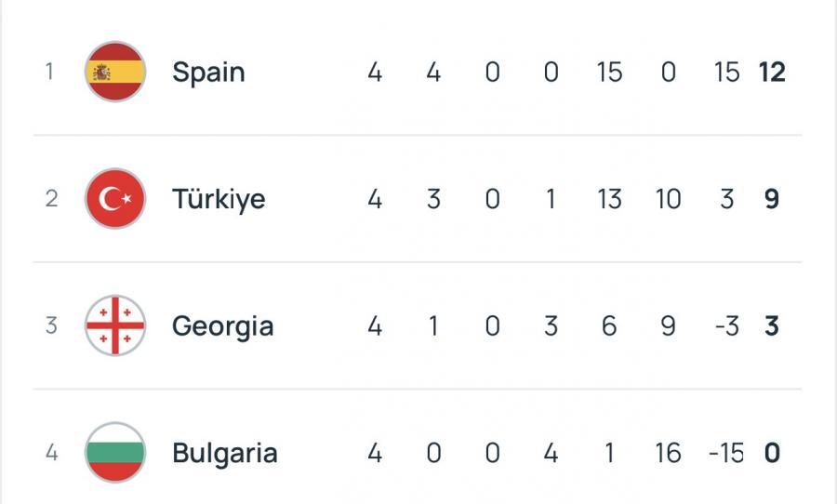Click the Spain flag icon
Viewport: 837px width, 504px height.
pos(115,72)
